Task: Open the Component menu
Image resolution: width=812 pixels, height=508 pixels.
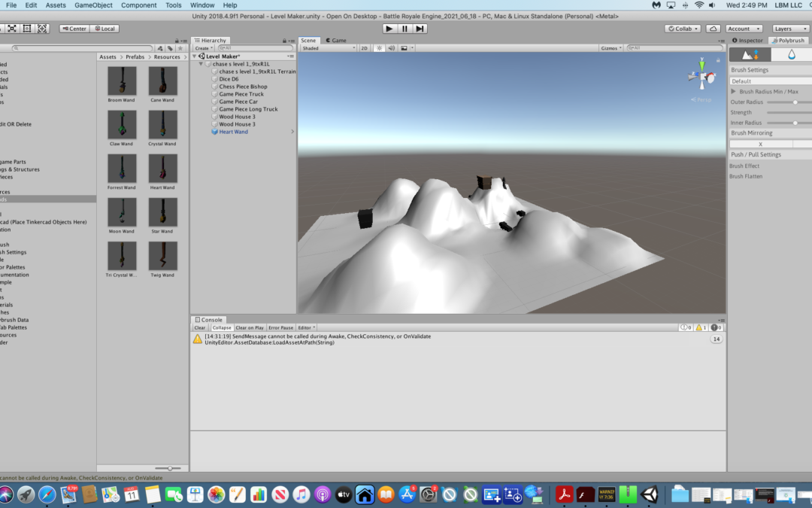Action: coord(139,5)
